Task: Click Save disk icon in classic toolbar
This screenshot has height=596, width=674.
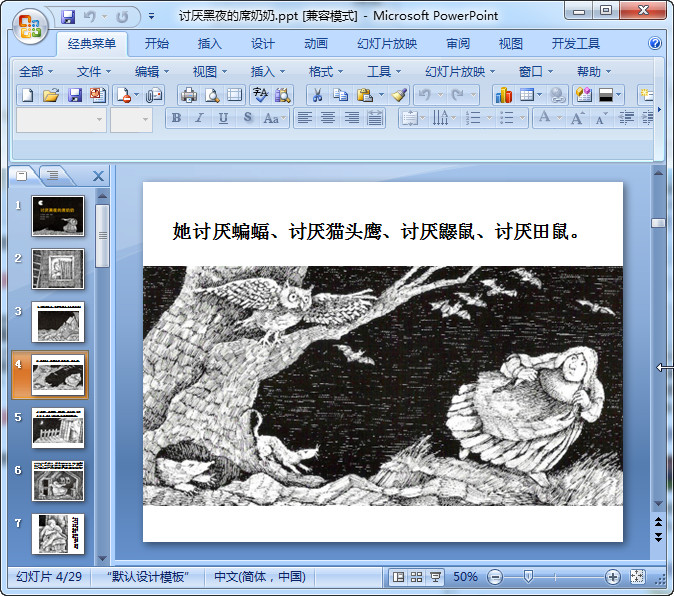Action: 75,95
